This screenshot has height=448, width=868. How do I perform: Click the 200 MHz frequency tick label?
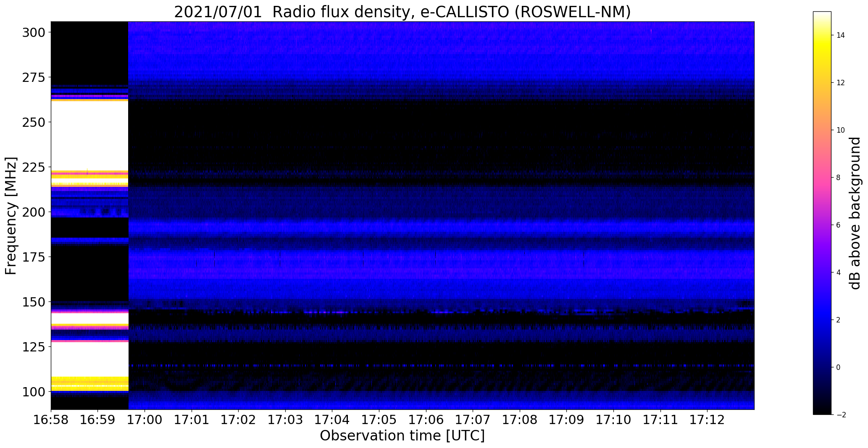click(x=34, y=212)
